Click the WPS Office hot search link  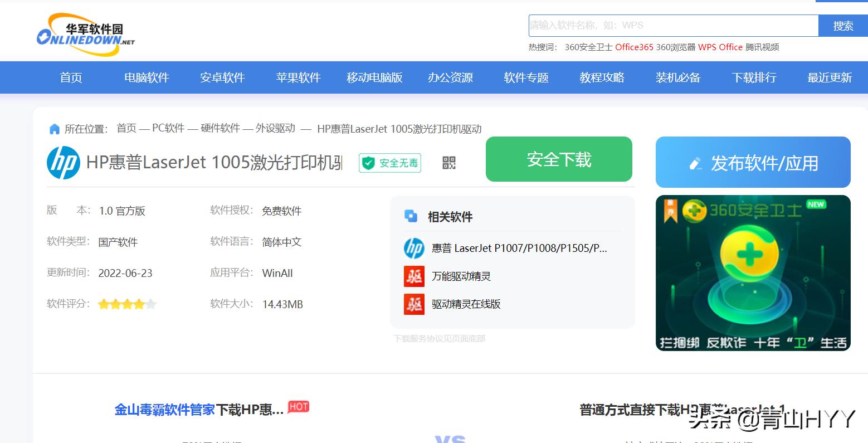coord(720,47)
